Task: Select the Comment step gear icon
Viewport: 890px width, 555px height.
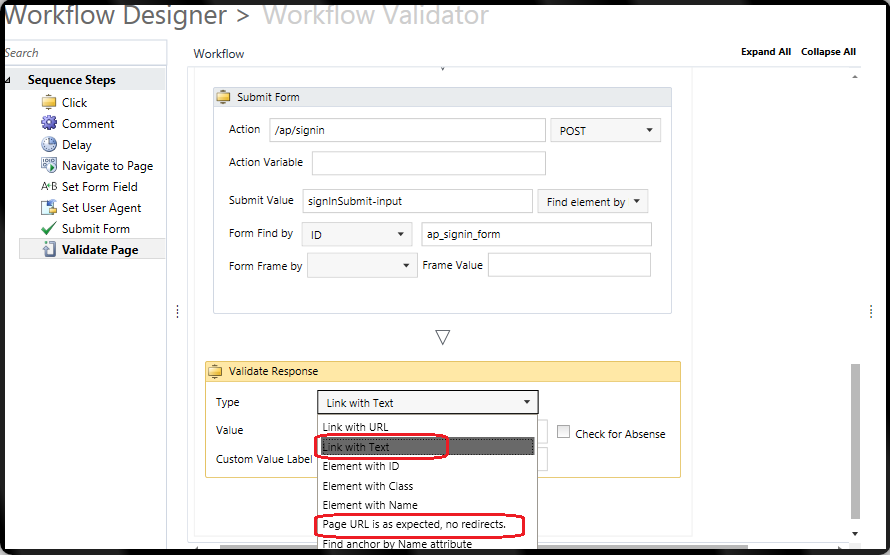Action: 49,123
